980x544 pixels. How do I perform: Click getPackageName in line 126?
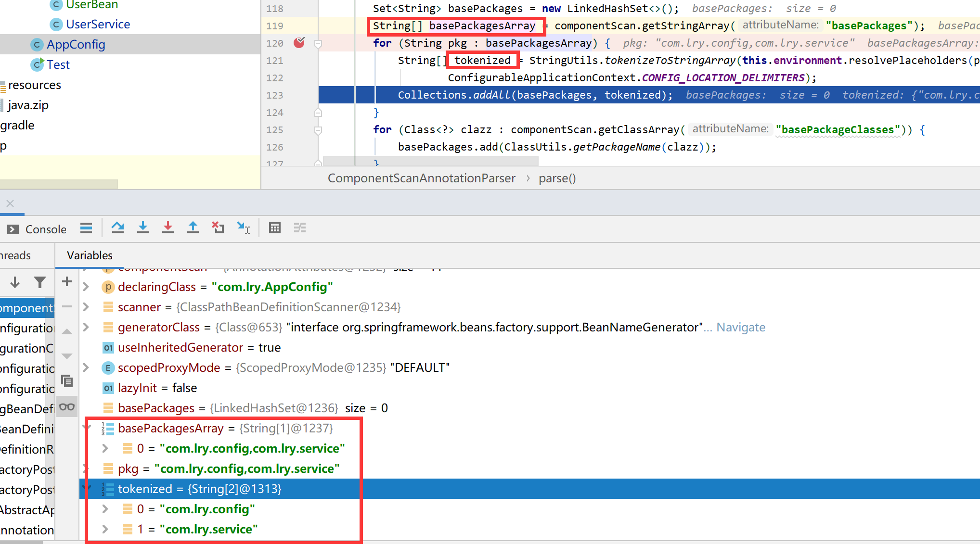click(616, 147)
